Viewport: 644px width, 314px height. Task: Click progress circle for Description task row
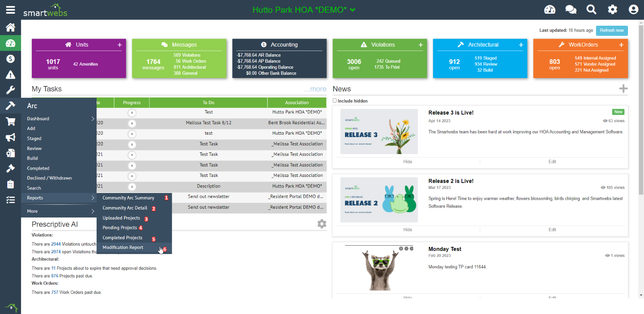pyautogui.click(x=132, y=187)
